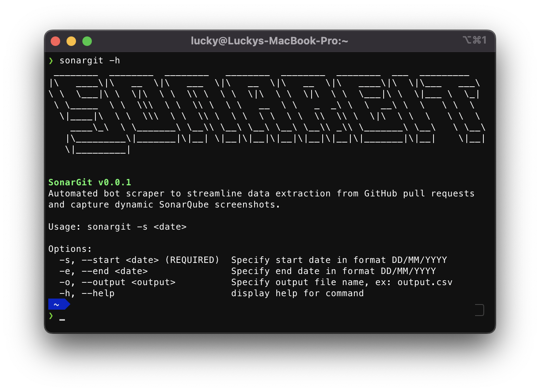Click the typed command 'sonargit -h'
The height and width of the screenshot is (392, 540).
pyautogui.click(x=89, y=61)
